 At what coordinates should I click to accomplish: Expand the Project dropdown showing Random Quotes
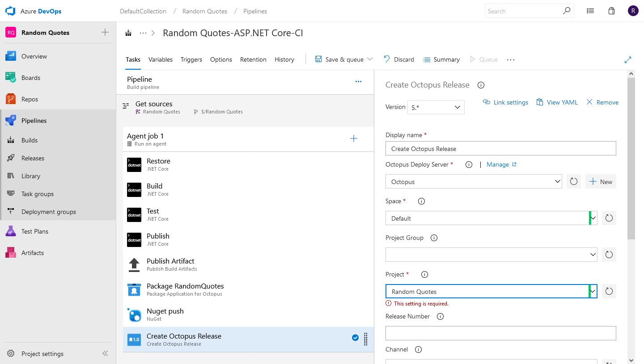click(x=593, y=291)
